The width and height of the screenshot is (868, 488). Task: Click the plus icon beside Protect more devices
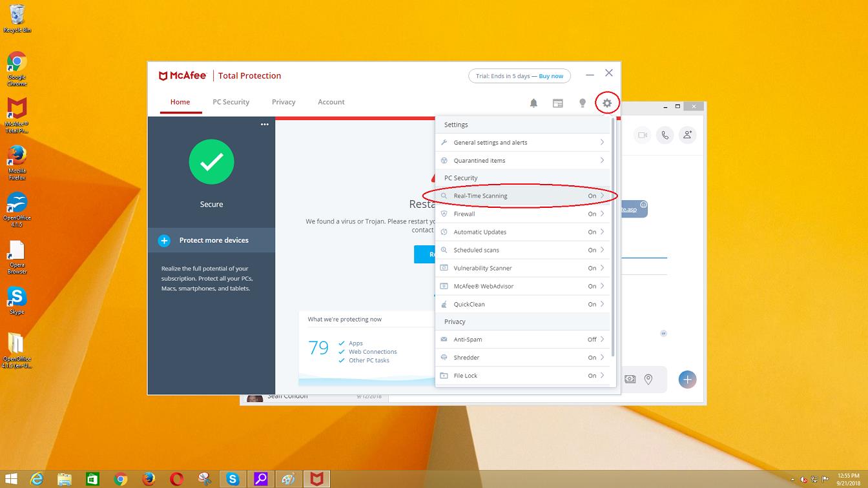click(x=165, y=240)
